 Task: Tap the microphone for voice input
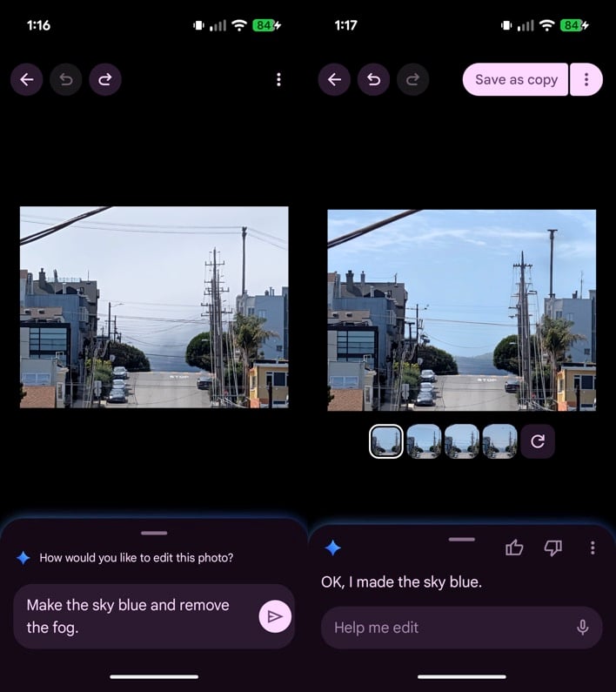pyautogui.click(x=582, y=628)
